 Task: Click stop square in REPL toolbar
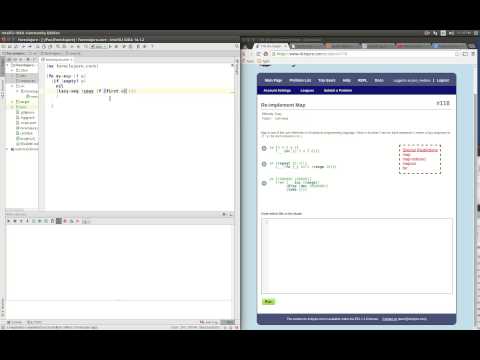click(x=59, y=221)
